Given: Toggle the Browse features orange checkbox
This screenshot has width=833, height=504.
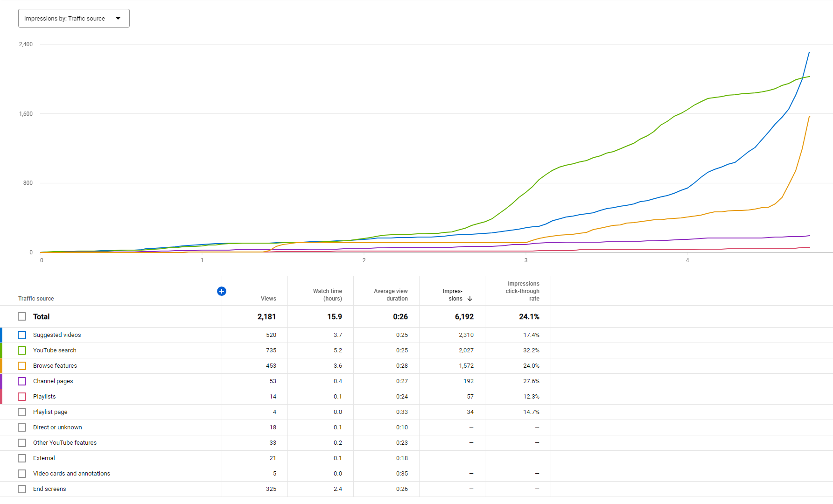Looking at the screenshot, I should 22,366.
